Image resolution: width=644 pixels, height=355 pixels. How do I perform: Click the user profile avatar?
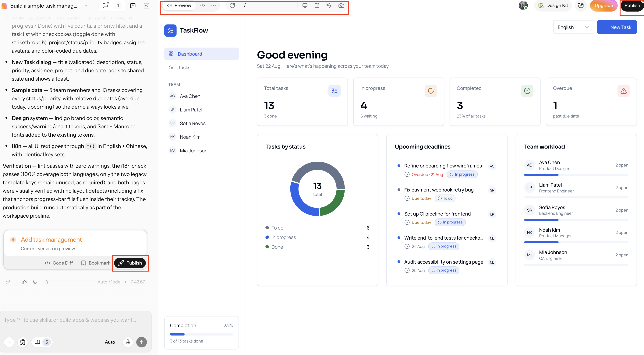pyautogui.click(x=523, y=5)
